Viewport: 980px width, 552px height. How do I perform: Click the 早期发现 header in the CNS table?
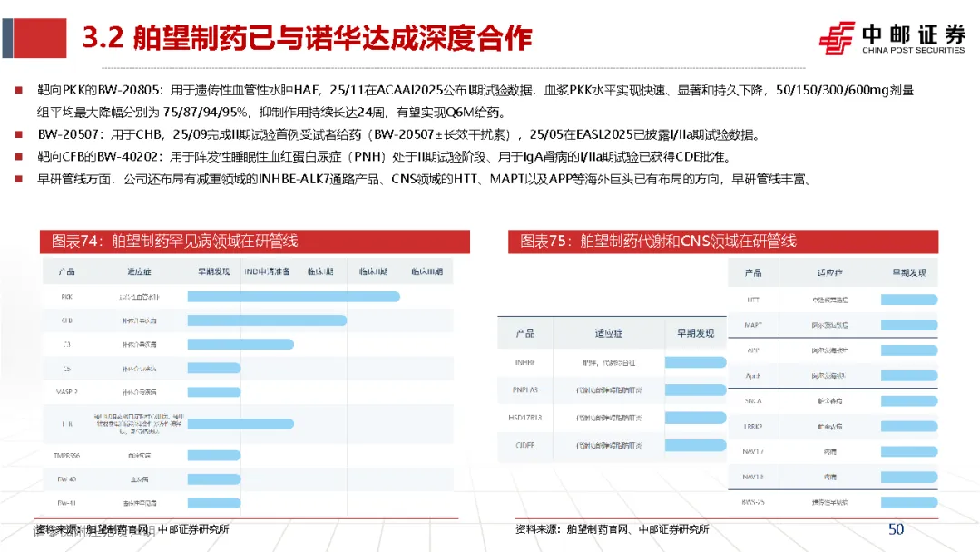[x=909, y=273]
